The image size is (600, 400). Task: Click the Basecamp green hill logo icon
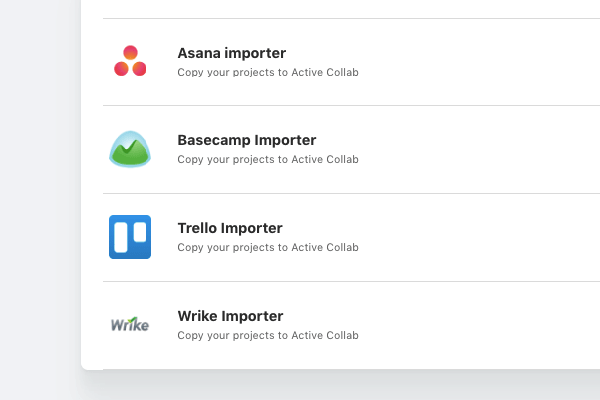click(130, 149)
